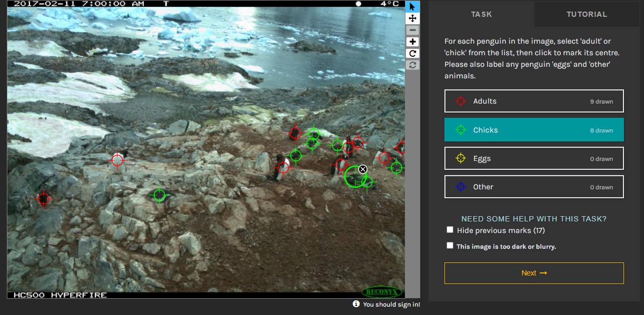
Task: Click the Next button
Action: (534, 273)
